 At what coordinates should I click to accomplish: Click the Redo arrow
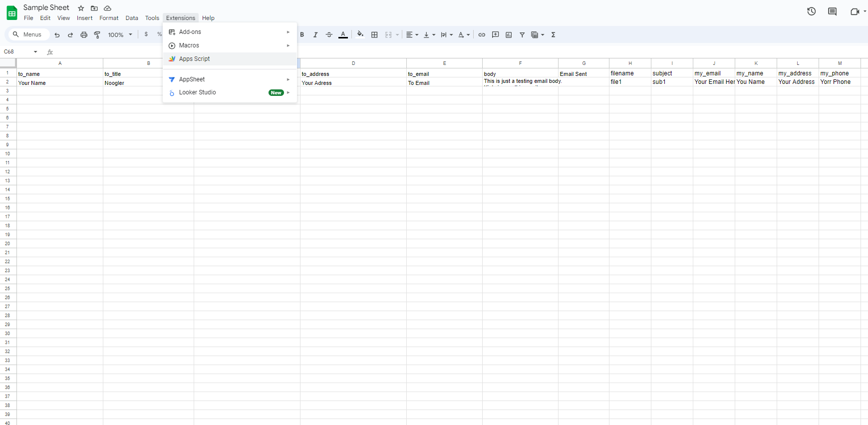tap(70, 35)
